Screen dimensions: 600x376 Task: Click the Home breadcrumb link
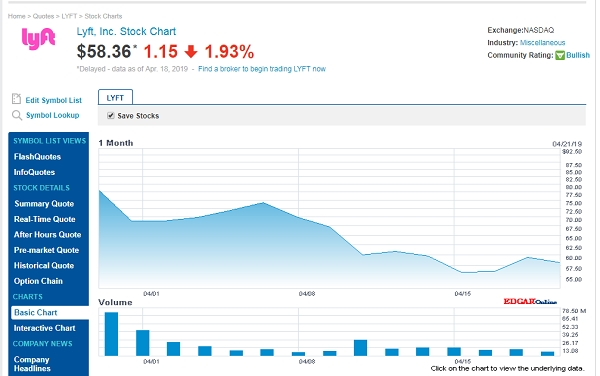pos(16,16)
